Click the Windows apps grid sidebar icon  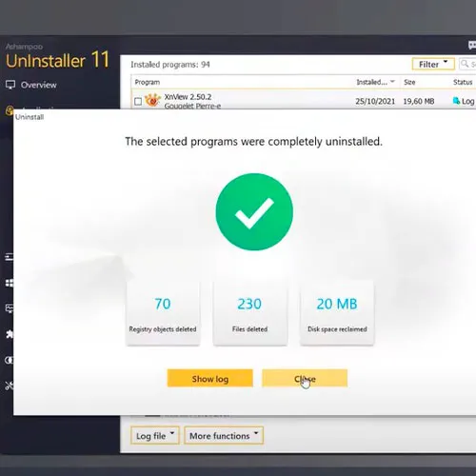10,283
